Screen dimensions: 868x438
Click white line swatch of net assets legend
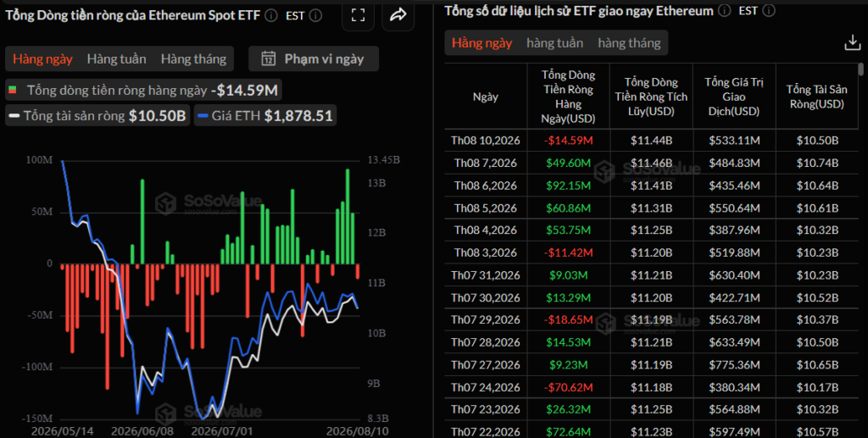[14, 115]
